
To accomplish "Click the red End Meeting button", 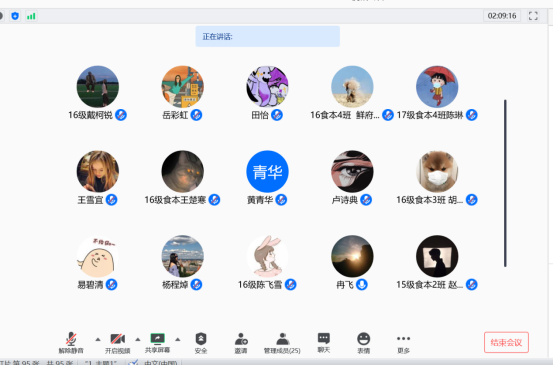I will point(506,342).
